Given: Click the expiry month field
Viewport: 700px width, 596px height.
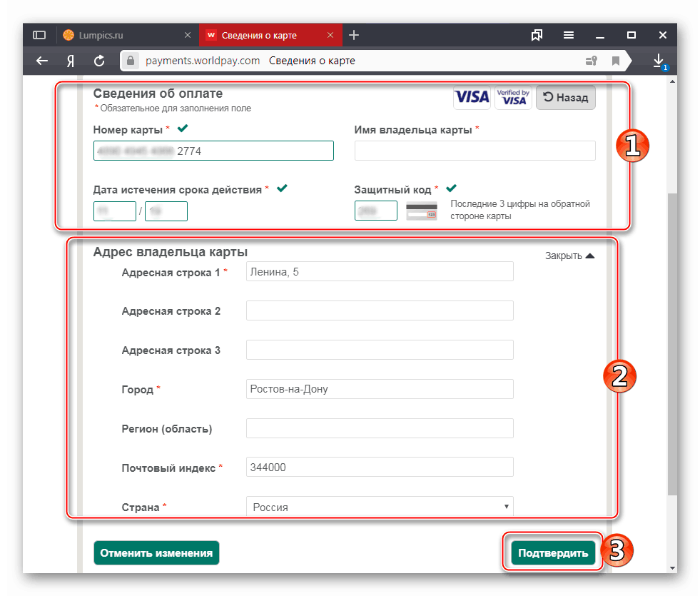Looking at the screenshot, I should (x=115, y=211).
